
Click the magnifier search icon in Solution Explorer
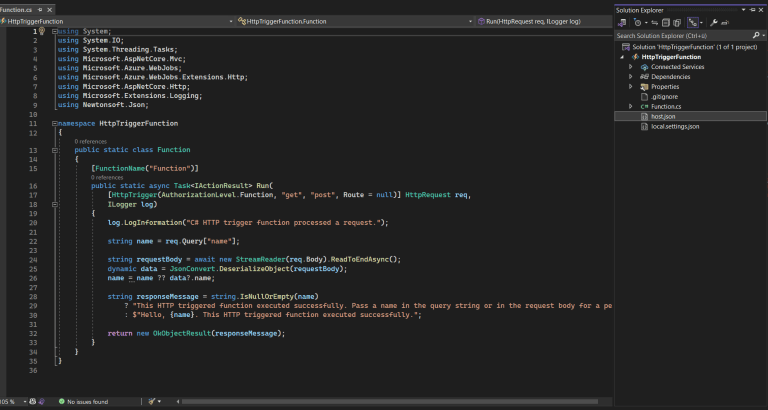click(756, 35)
